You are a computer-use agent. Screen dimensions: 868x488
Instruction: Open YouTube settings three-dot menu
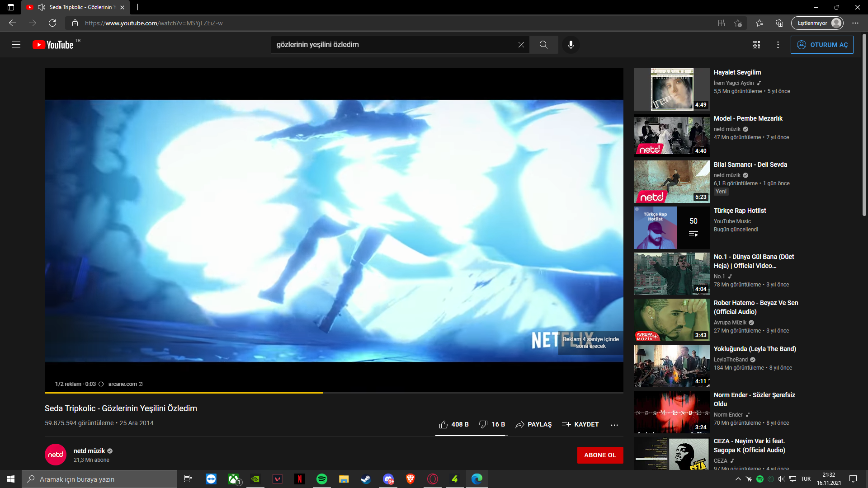pyautogui.click(x=778, y=45)
